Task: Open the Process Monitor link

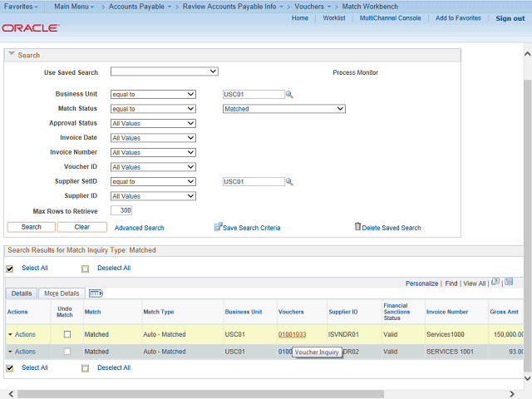Action: tap(355, 72)
